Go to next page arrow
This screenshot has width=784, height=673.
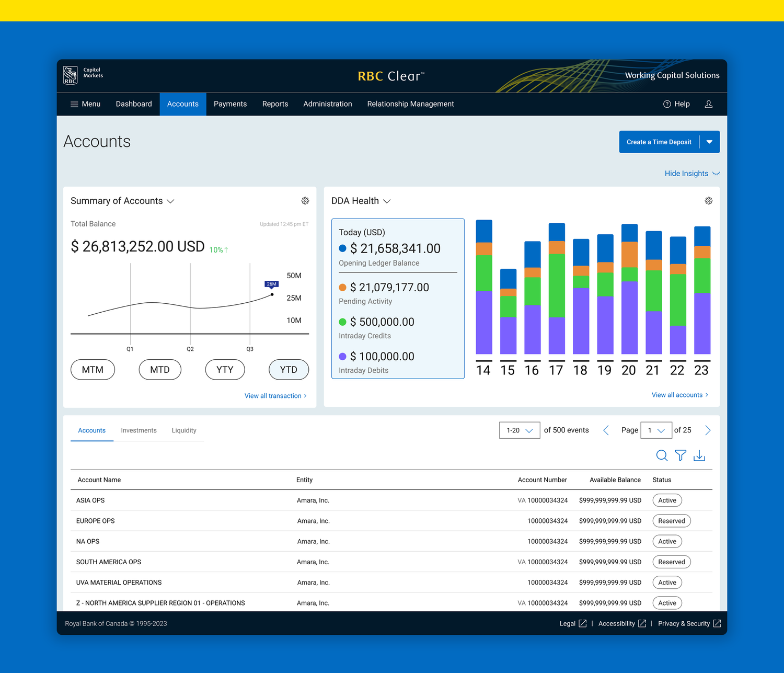pyautogui.click(x=708, y=430)
